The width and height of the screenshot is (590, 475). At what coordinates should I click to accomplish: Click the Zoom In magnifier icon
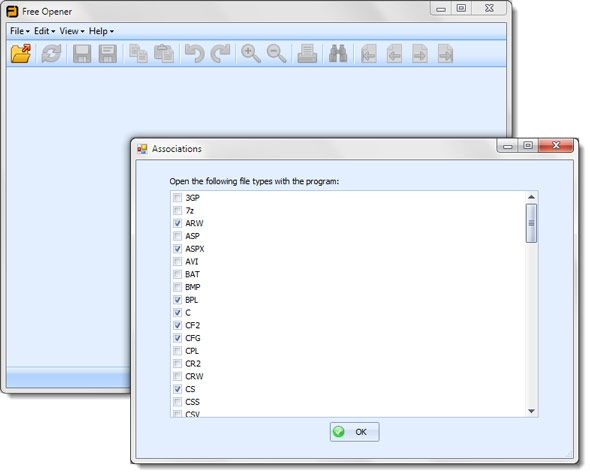click(x=251, y=53)
